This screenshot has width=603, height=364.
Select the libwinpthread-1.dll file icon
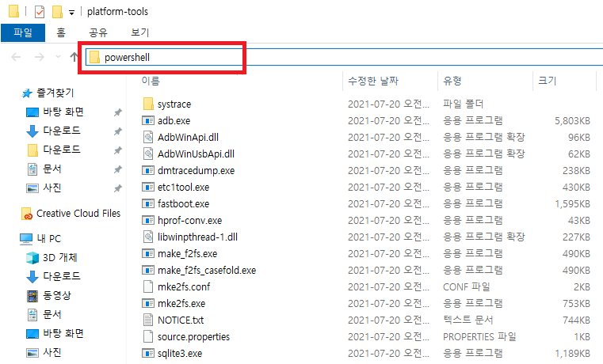tap(148, 237)
